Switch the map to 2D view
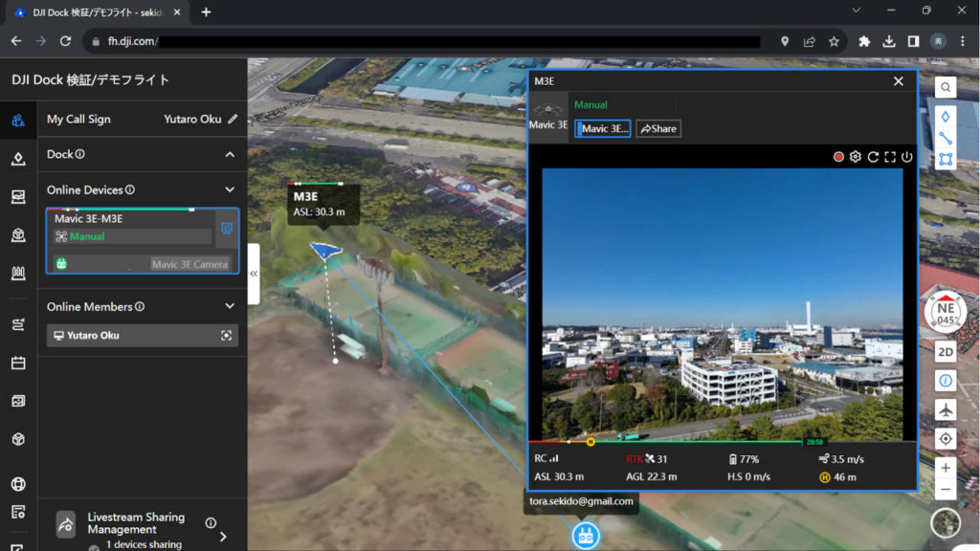Viewport: 980px width, 551px height. click(946, 351)
